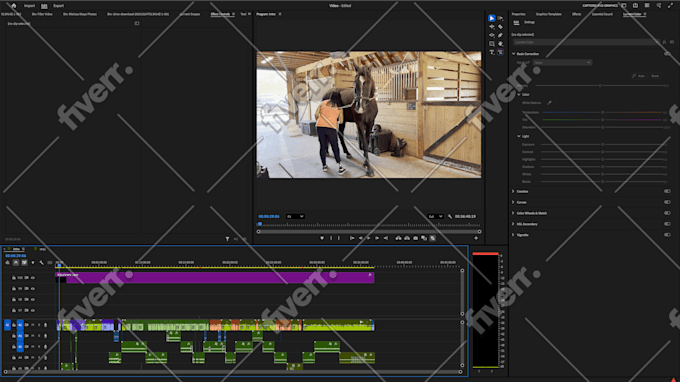
Task: Toggle visibility eye of top video track
Action: 33,278
